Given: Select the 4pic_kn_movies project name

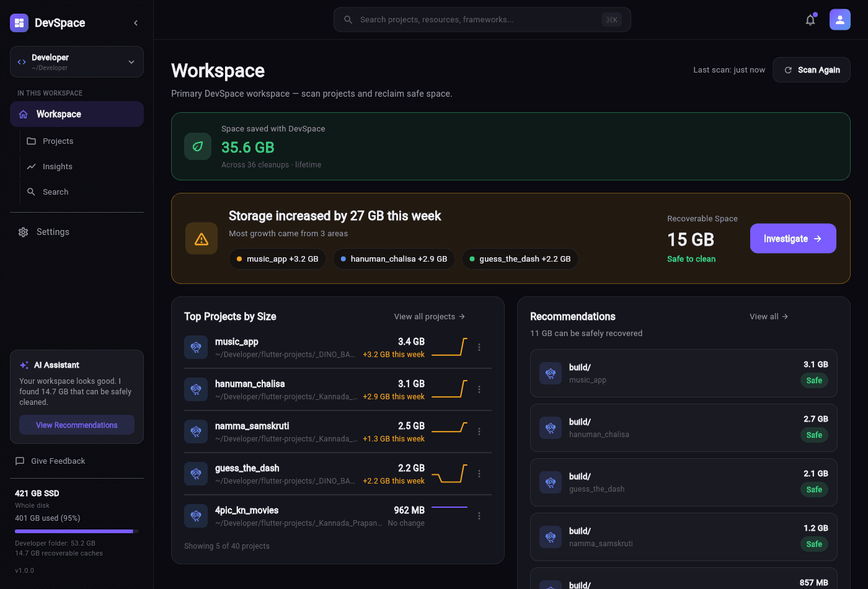Looking at the screenshot, I should coord(247,510).
